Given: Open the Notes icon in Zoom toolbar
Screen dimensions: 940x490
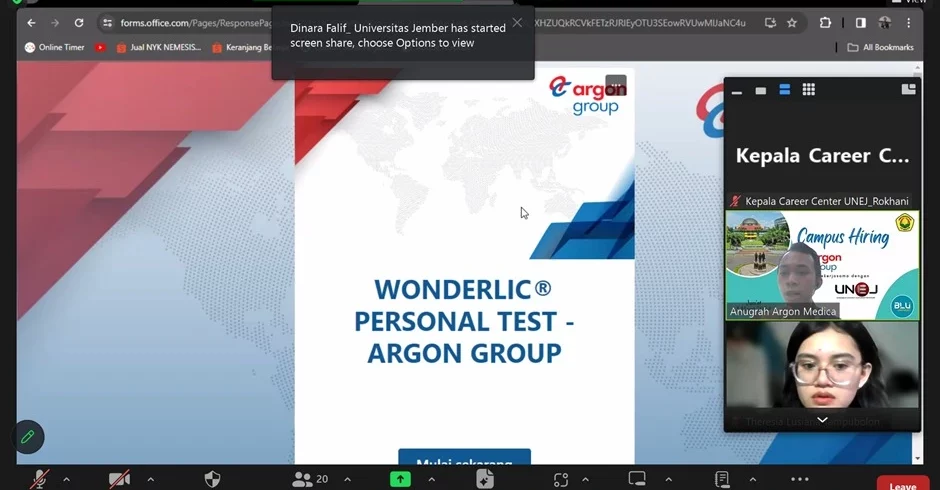Looking at the screenshot, I should [x=722, y=479].
